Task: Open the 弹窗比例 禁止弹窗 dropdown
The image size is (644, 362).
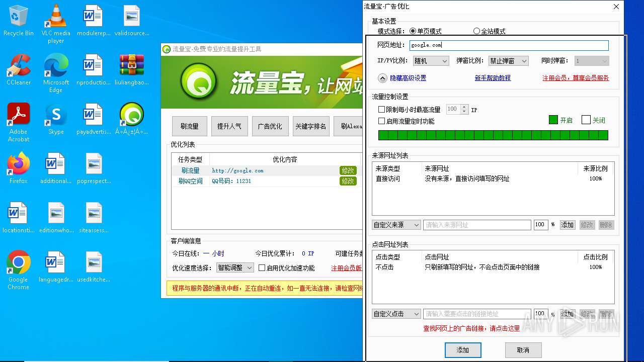Action: pyautogui.click(x=508, y=61)
